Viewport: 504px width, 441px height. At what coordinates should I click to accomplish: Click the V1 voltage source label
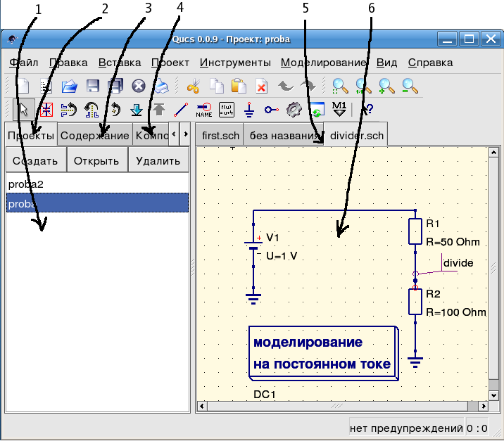[272, 238]
